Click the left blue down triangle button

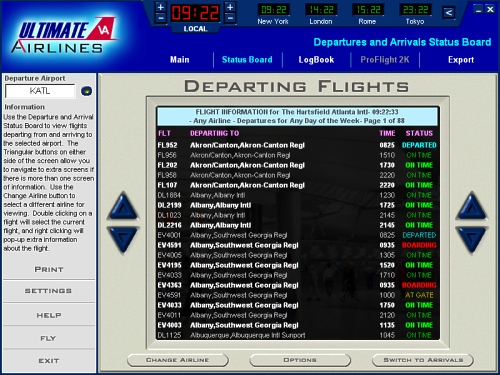coord(124,239)
